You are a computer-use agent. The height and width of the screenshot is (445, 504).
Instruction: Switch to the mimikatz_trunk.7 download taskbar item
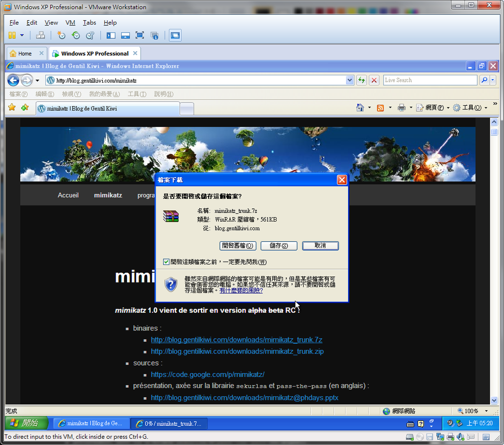tap(169, 423)
